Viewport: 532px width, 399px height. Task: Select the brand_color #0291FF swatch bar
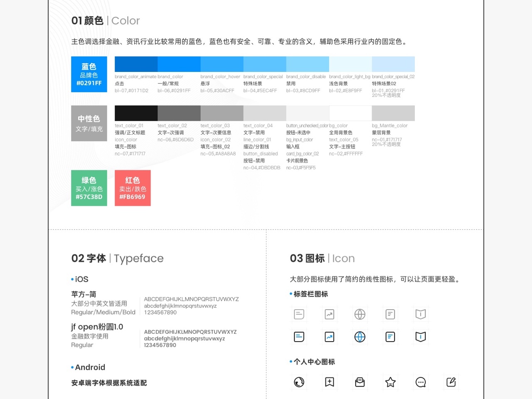pos(179,64)
